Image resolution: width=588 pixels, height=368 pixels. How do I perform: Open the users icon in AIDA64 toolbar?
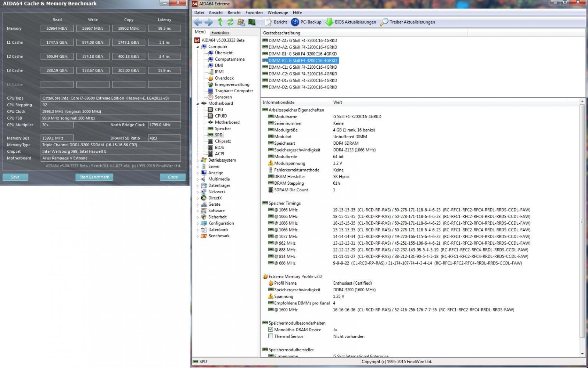click(241, 22)
